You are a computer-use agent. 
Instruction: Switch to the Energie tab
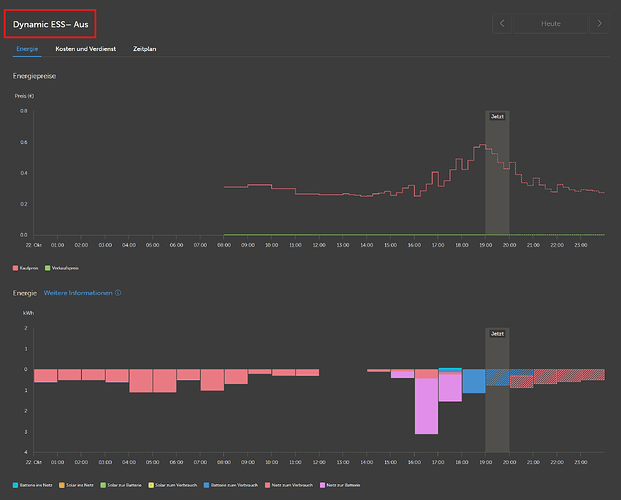point(27,49)
